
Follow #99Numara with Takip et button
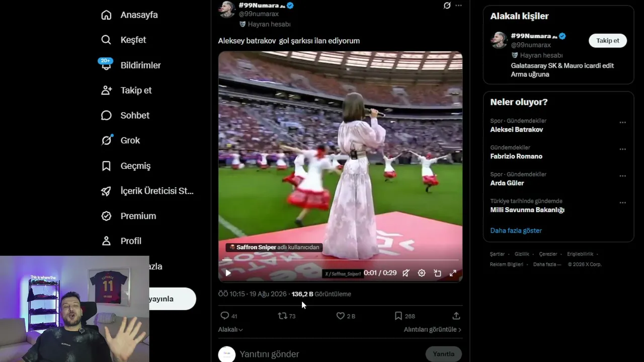[608, 41]
